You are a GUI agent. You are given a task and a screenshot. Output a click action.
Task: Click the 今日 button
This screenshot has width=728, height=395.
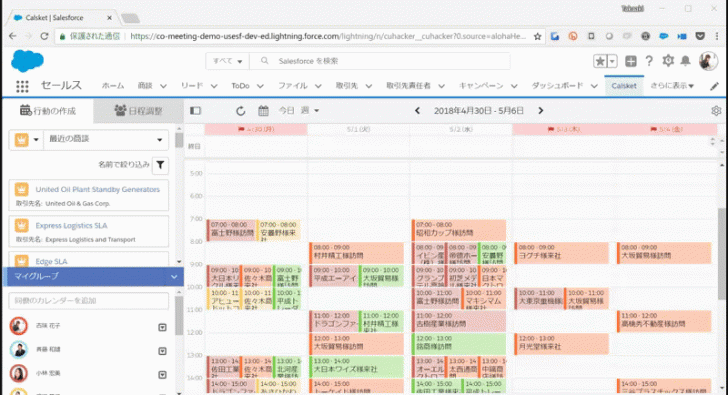[286, 110]
